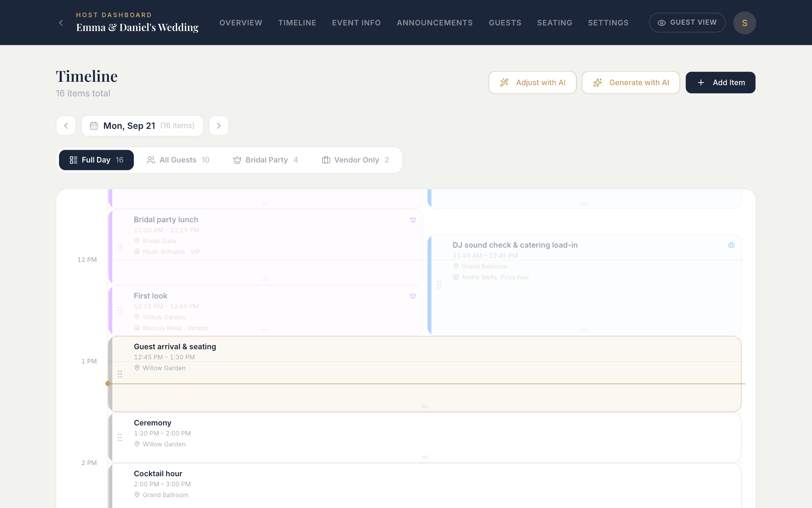This screenshot has width=812, height=508.
Task: Click person icon beside Andre Wells
Action: click(456, 277)
